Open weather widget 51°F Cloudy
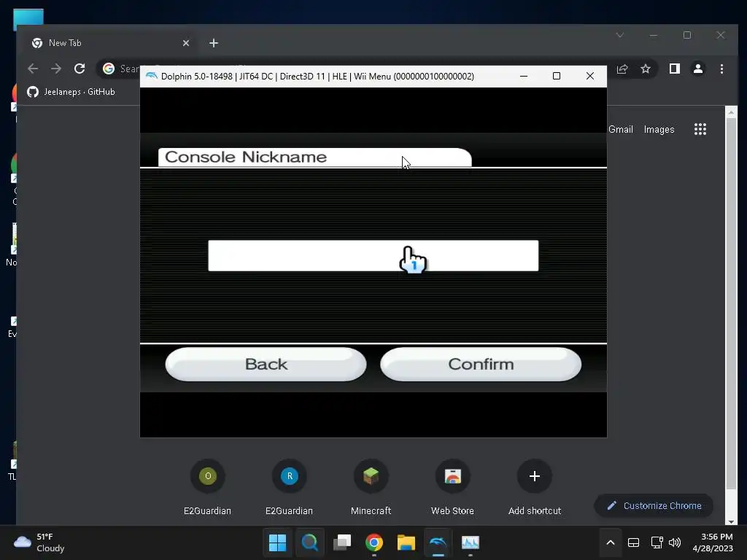The width and height of the screenshot is (747, 560). (39, 542)
